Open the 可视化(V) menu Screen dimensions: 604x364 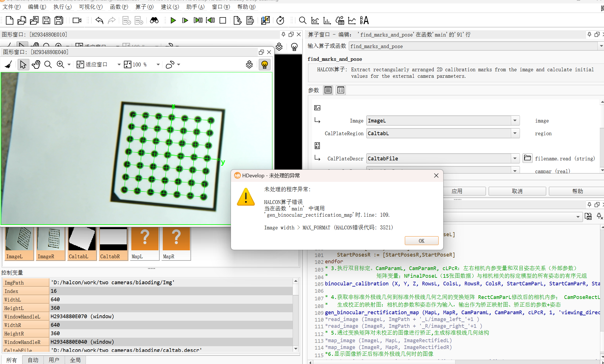coord(91,7)
